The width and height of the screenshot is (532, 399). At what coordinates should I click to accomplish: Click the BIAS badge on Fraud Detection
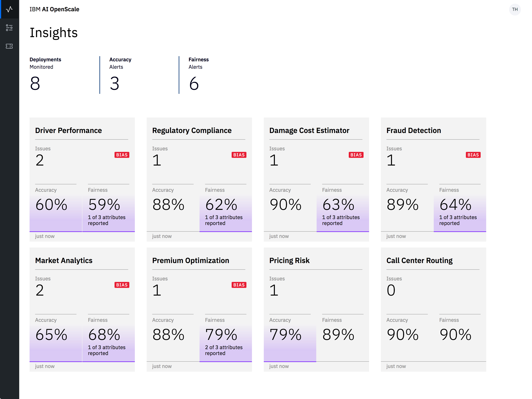473,155
